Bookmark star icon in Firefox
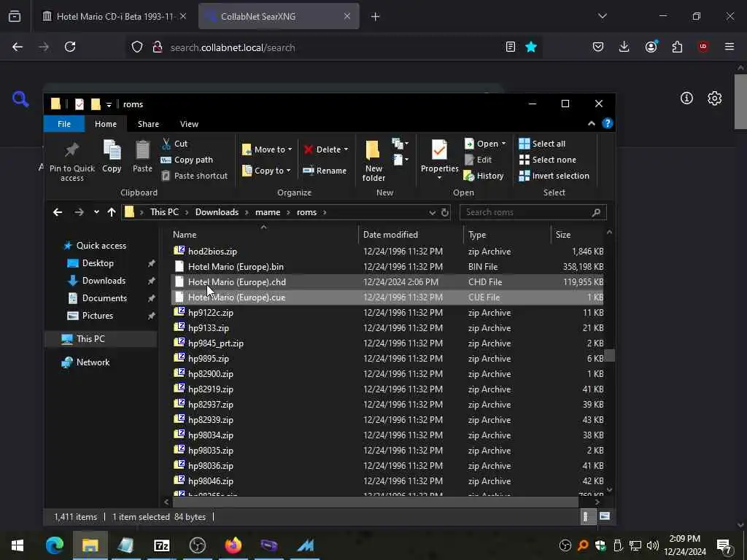The image size is (747, 560). click(531, 47)
